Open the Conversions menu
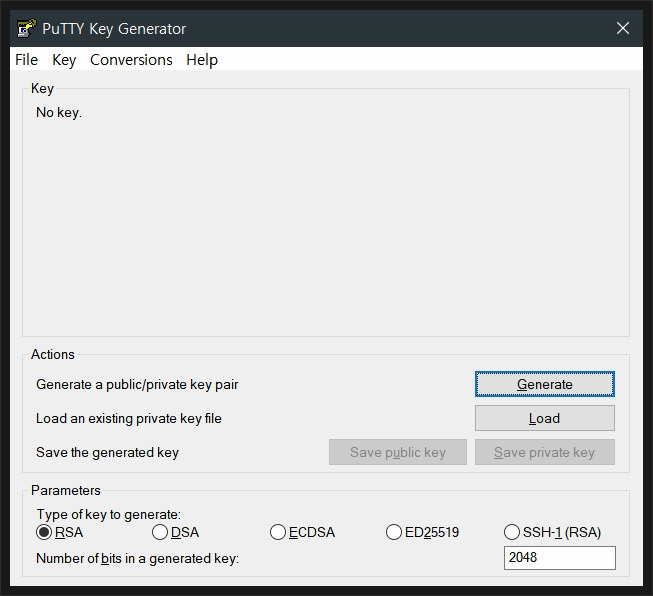This screenshot has width=653, height=596. pyautogui.click(x=131, y=60)
